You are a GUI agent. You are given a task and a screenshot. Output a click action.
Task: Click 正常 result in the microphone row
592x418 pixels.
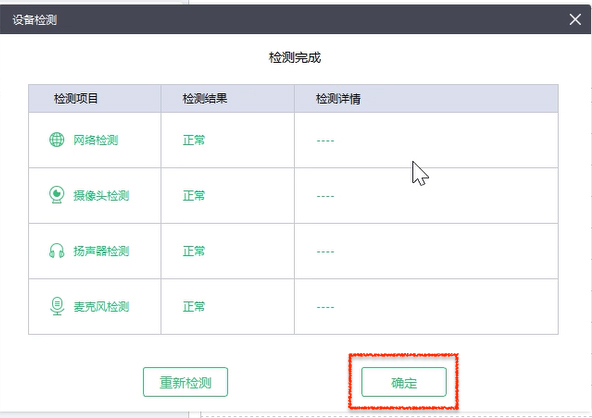(194, 307)
